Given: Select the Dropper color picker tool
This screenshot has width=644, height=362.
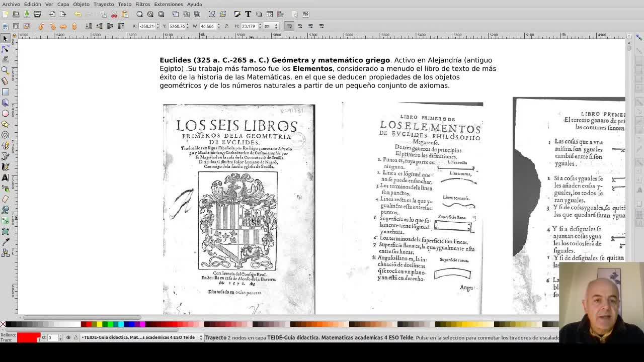Looking at the screenshot, I should pos(6,242).
